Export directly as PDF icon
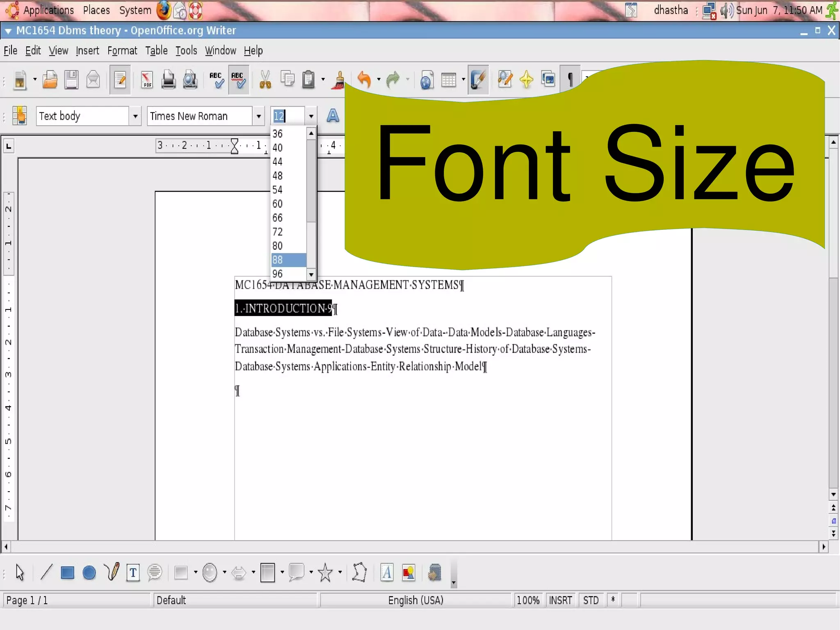This screenshot has width=840, height=630. click(x=147, y=80)
